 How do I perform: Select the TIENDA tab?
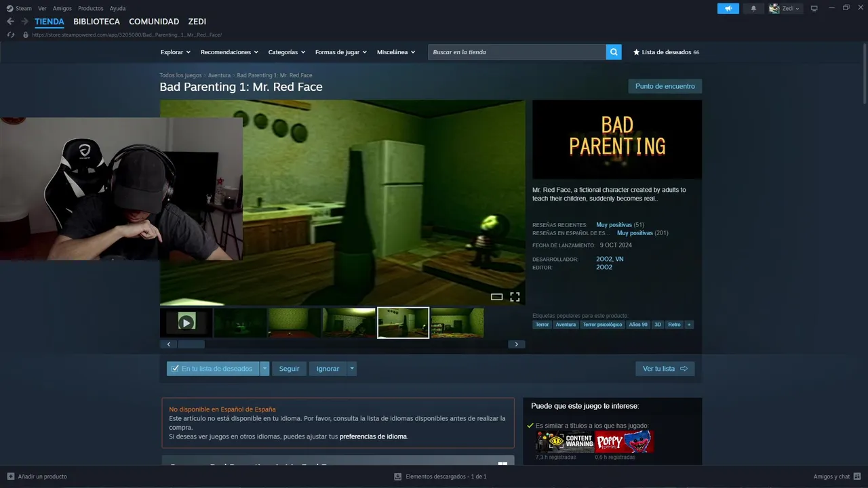(50, 22)
